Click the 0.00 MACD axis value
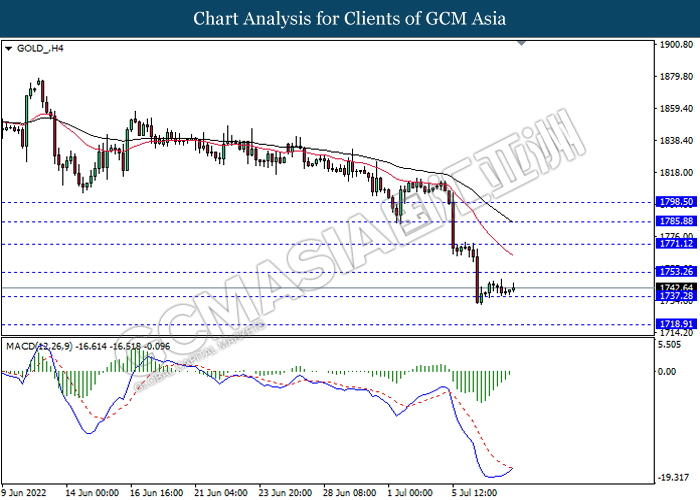Screen dimensions: 700x500 (667, 371)
